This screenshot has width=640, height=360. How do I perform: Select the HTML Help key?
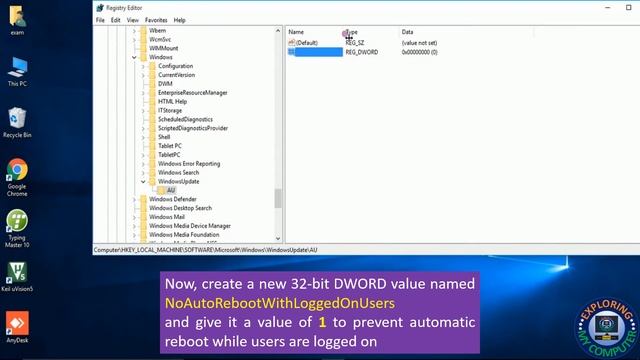click(x=172, y=102)
